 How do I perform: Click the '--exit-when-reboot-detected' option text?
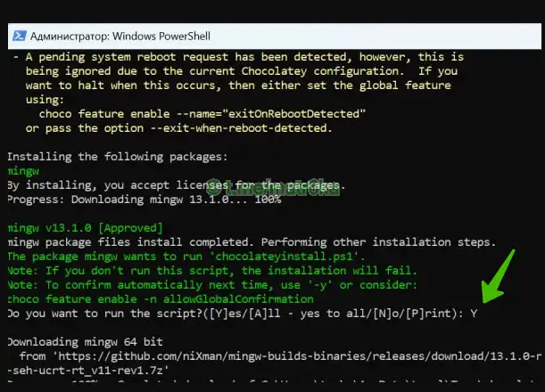(x=239, y=128)
